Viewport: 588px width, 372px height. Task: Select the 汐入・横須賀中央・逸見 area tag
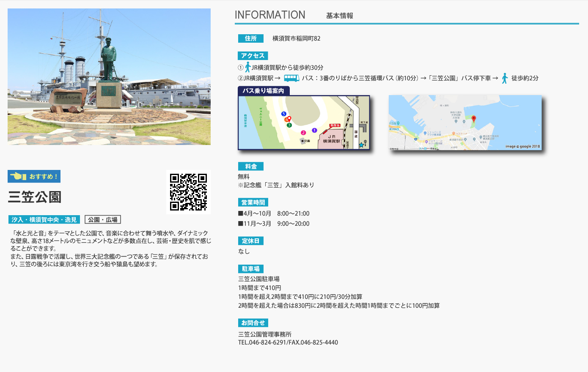tap(44, 220)
